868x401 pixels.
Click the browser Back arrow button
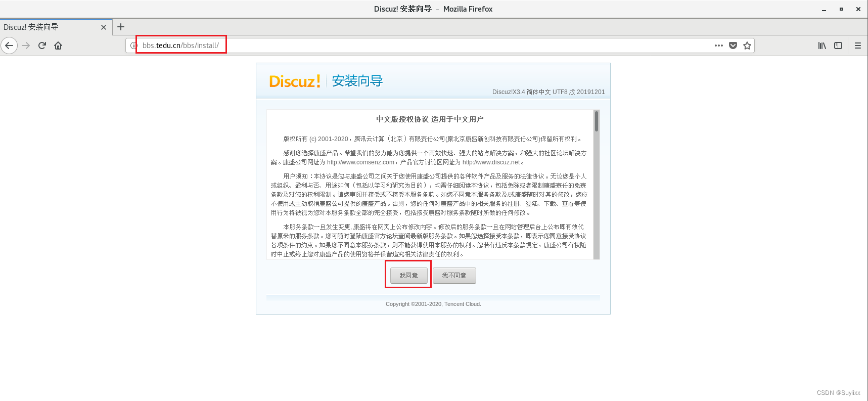click(9, 46)
